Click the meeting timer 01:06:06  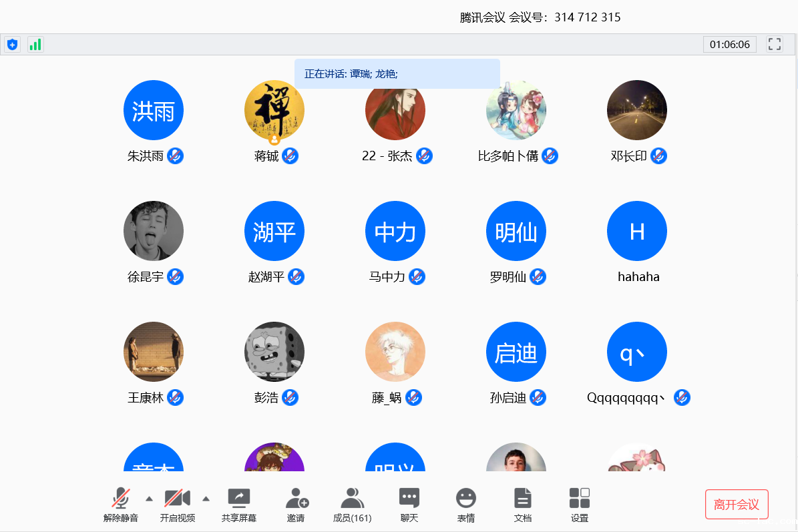[x=729, y=45]
